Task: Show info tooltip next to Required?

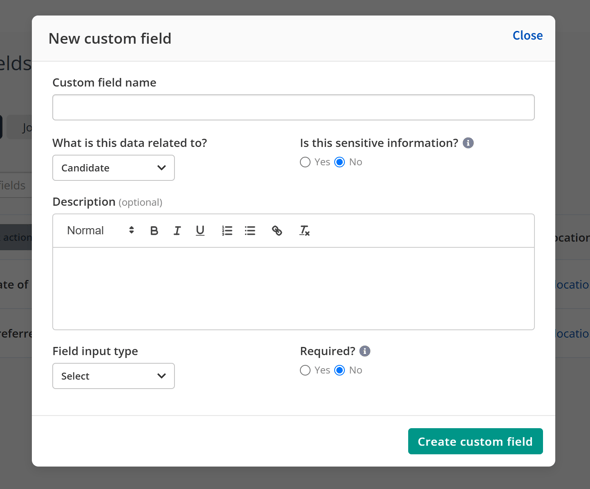Action: point(365,351)
